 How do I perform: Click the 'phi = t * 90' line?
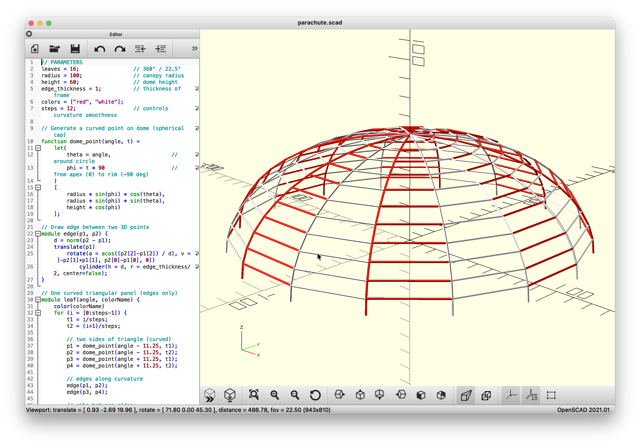(x=86, y=167)
